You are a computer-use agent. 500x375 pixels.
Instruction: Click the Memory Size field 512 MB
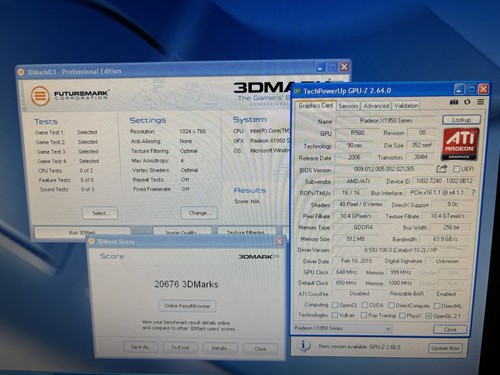[355, 239]
